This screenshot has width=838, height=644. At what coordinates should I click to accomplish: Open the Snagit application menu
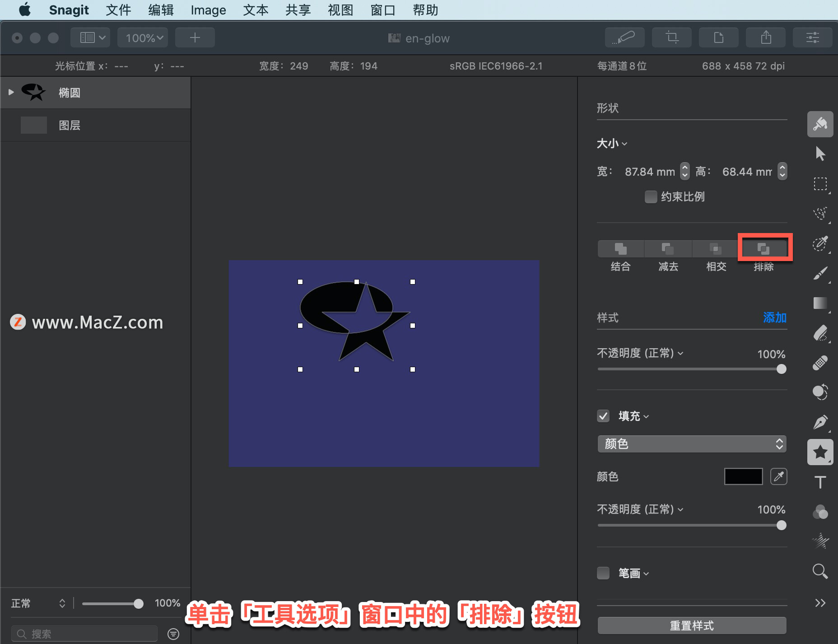point(69,10)
